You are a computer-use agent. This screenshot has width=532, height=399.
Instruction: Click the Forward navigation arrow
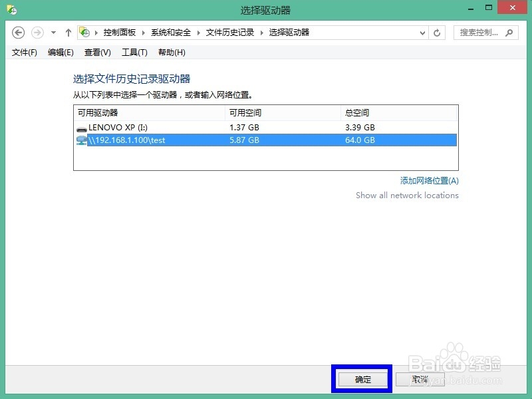(37, 32)
